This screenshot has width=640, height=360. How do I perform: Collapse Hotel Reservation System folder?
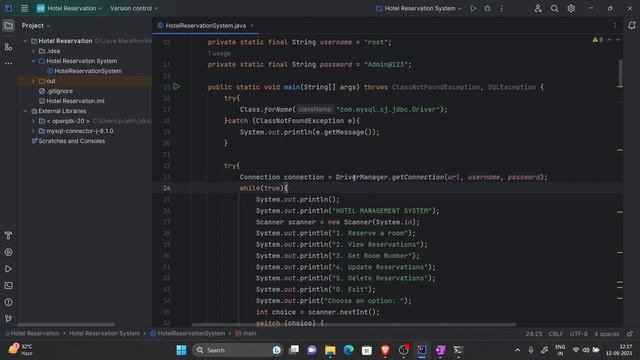pyautogui.click(x=33, y=61)
